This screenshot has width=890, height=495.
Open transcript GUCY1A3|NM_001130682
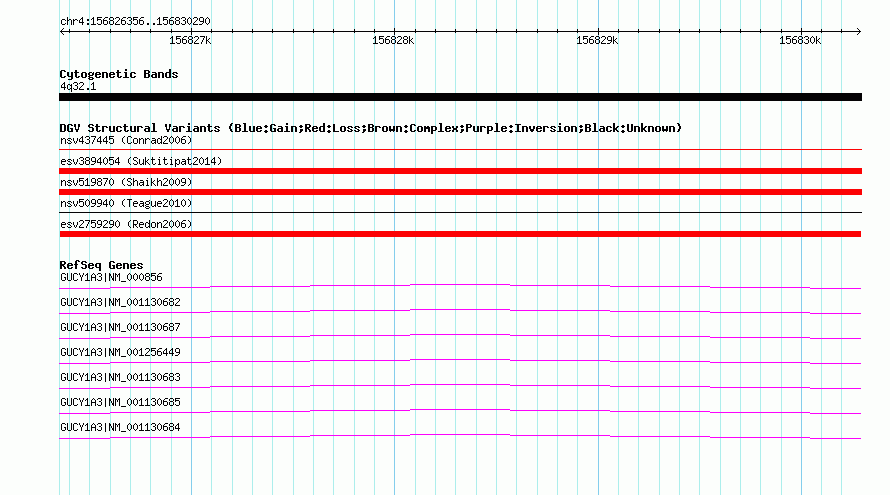(x=120, y=303)
